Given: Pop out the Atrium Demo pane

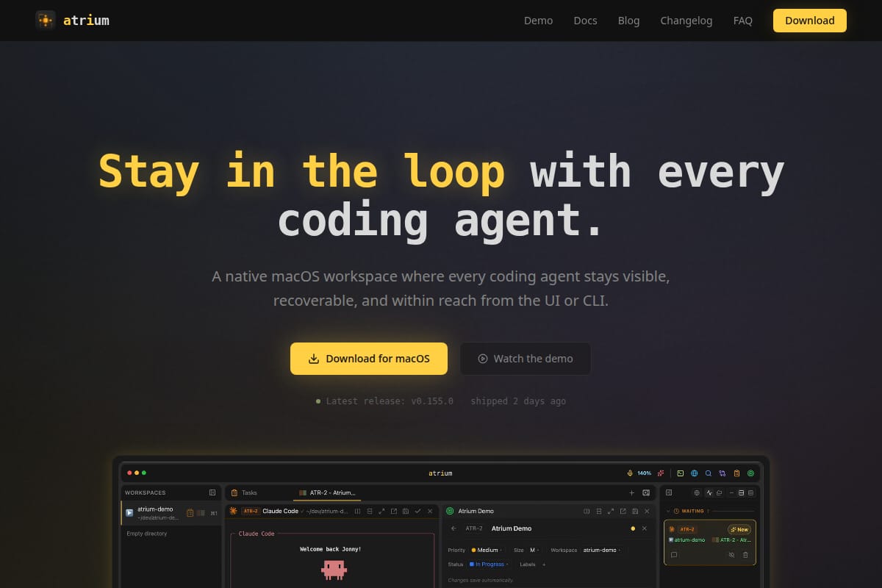Looking at the screenshot, I should 623,511.
